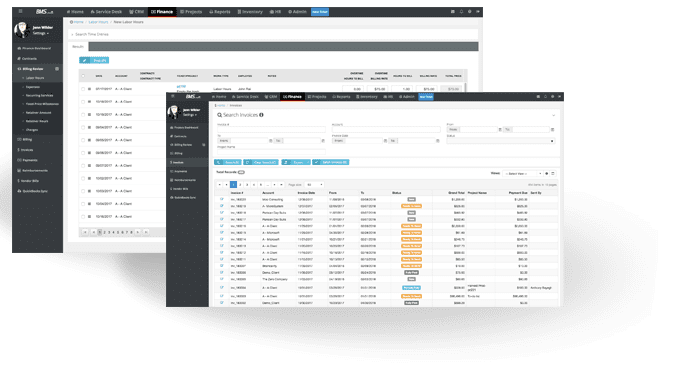This screenshot has width=682, height=382.
Task: Open hamburger menu in back Labor Hours window
Action: [20, 11]
